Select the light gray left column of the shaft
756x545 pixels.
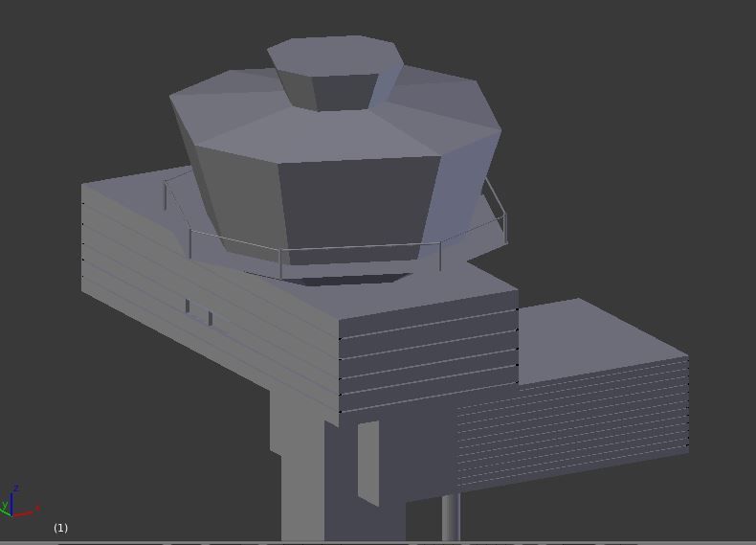click(x=301, y=479)
